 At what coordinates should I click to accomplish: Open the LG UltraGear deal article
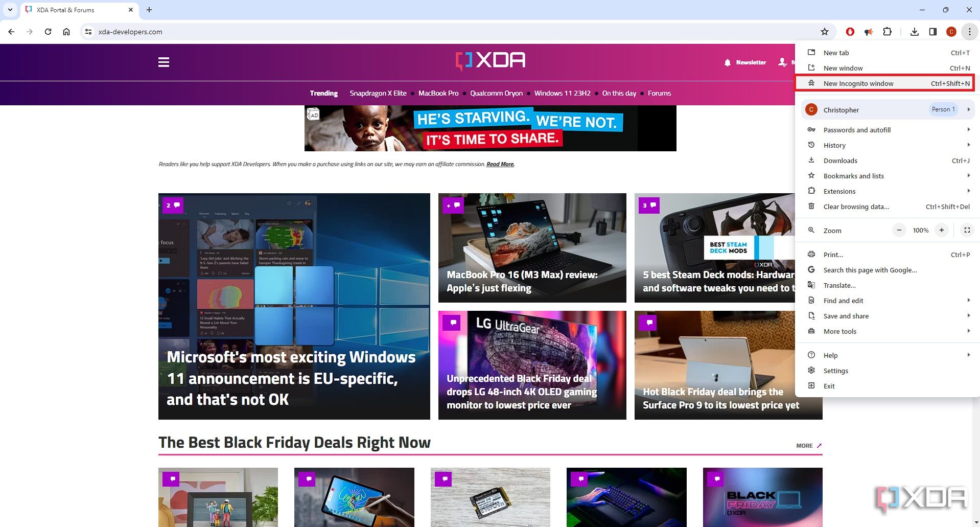tap(532, 365)
